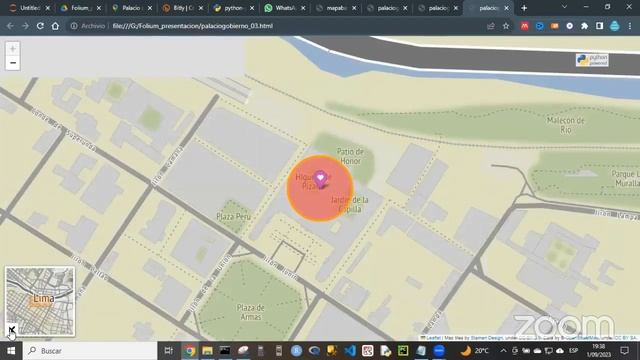640x360 pixels.
Task: Open the 20°C weather widget
Action: (x=474, y=351)
